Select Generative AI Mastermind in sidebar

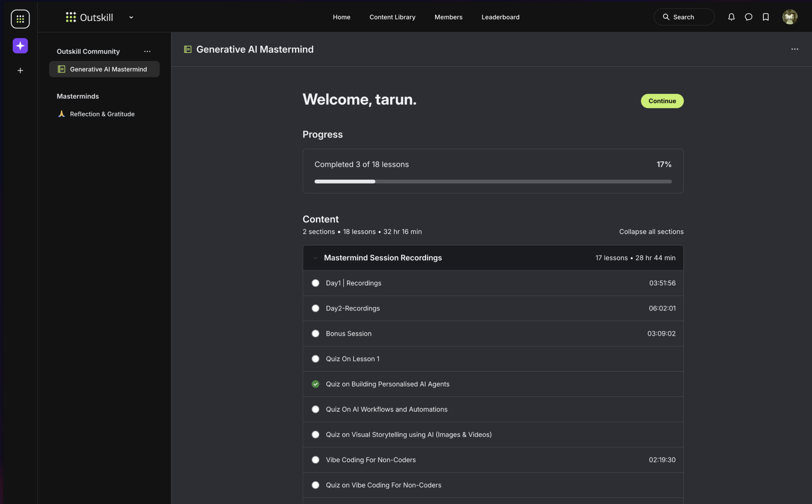(104, 69)
